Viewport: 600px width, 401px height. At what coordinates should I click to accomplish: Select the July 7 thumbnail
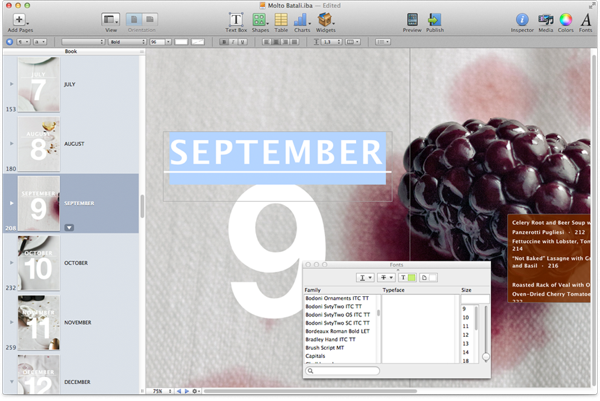click(39, 84)
